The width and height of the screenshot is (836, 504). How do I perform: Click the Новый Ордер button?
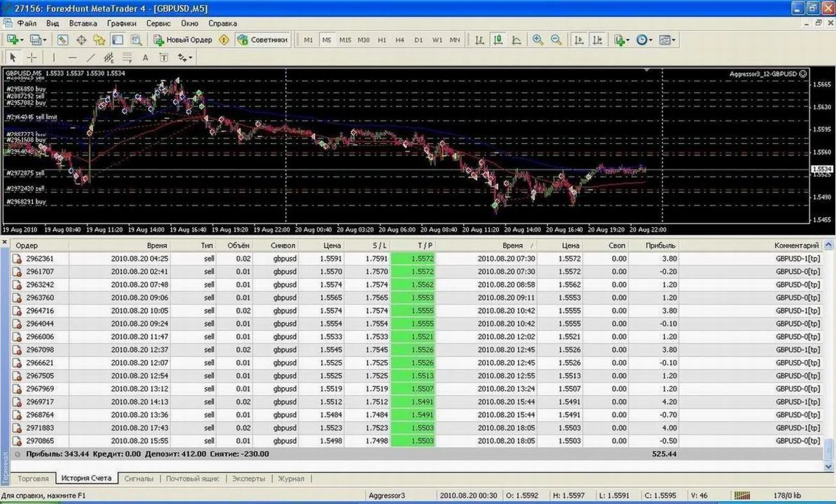tap(183, 40)
